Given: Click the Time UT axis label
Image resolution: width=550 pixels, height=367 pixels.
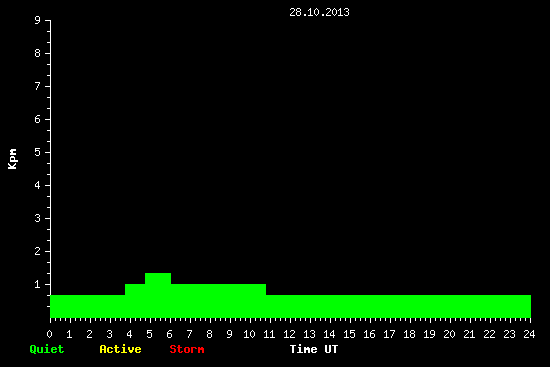Looking at the screenshot, I should (x=314, y=349).
